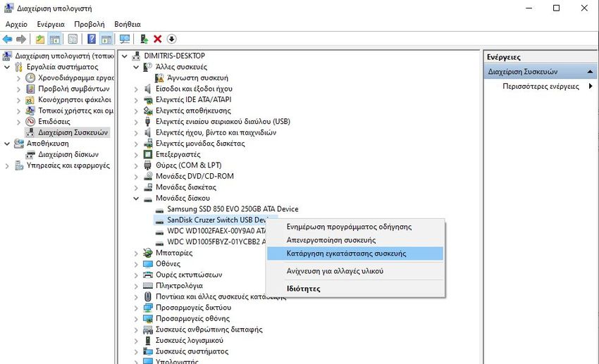
Task: Click the disk icon beside Διαχείριση δίσκων
Action: 30,154
